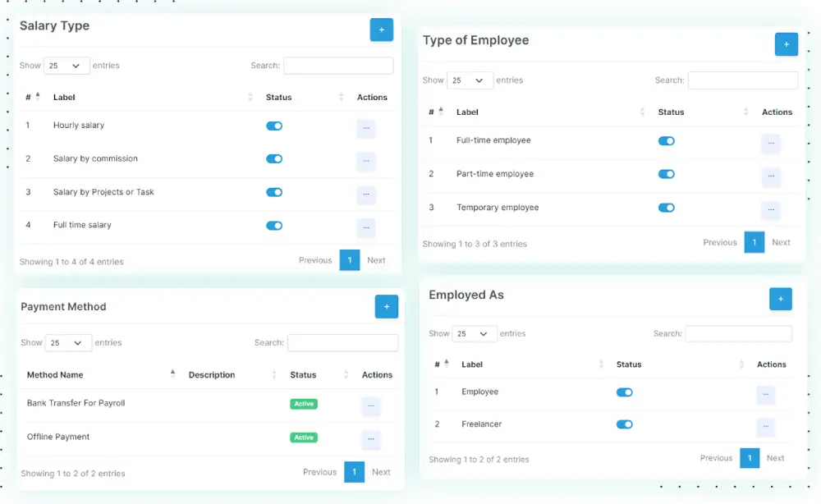
Task: Disable the Employee status toggle
Action: pyautogui.click(x=625, y=392)
